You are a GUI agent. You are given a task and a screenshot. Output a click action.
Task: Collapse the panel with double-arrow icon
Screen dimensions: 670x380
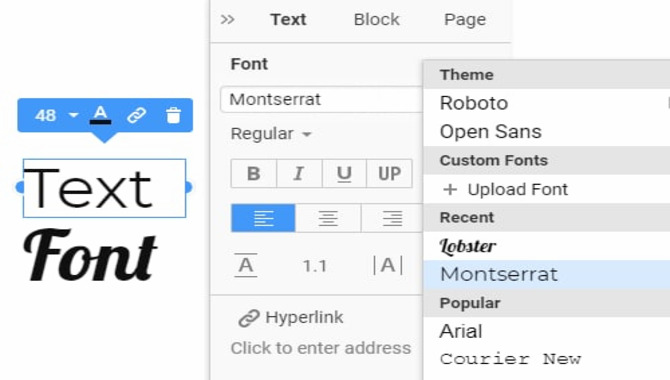[x=227, y=20]
